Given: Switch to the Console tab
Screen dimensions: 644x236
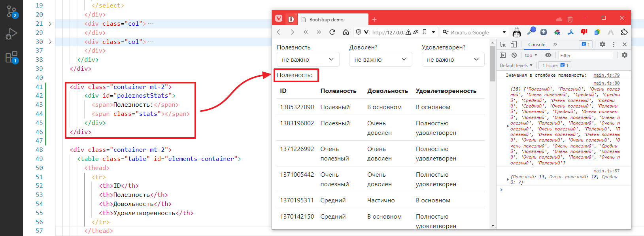Looking at the screenshot, I should pyautogui.click(x=536, y=45).
